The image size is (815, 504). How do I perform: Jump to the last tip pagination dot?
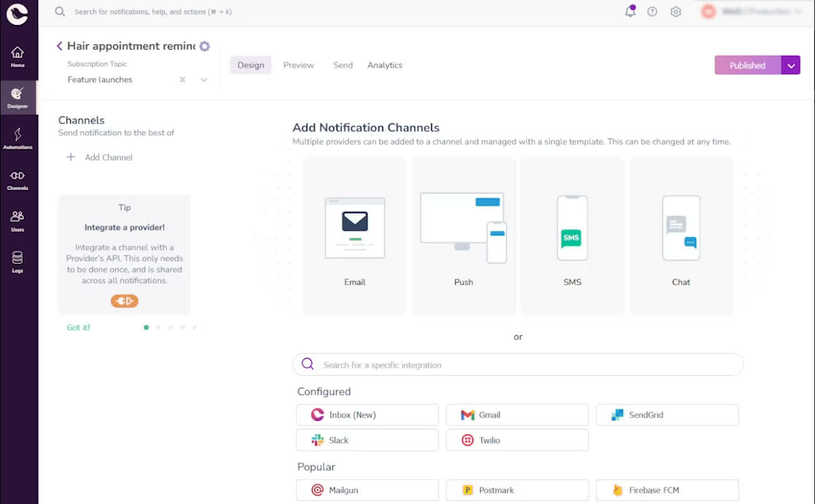(194, 327)
